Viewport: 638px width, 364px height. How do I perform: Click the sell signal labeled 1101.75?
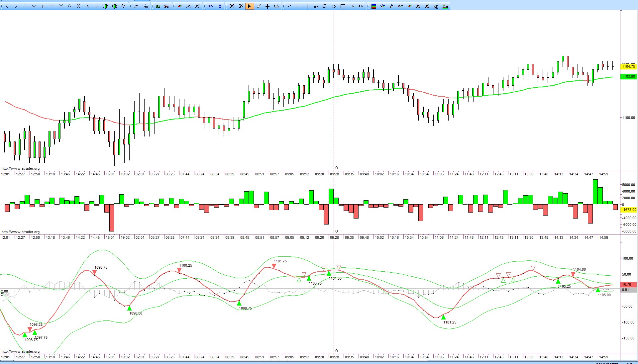click(x=274, y=266)
